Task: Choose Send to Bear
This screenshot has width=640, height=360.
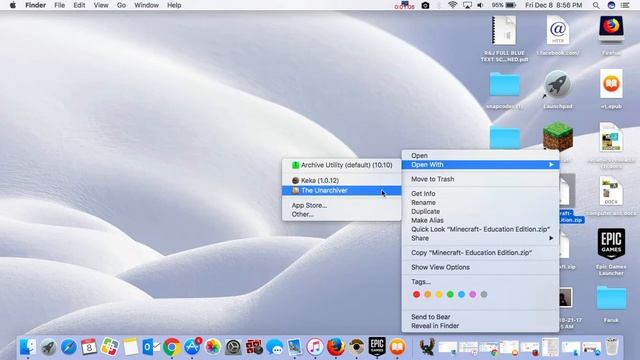Action: tap(480, 317)
